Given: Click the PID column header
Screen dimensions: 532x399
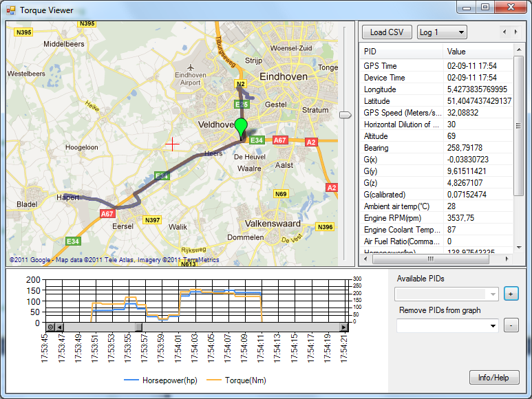Looking at the screenshot, I should [401, 52].
